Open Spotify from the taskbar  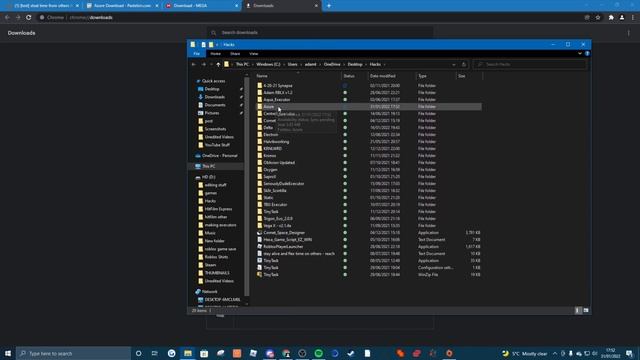(318, 353)
